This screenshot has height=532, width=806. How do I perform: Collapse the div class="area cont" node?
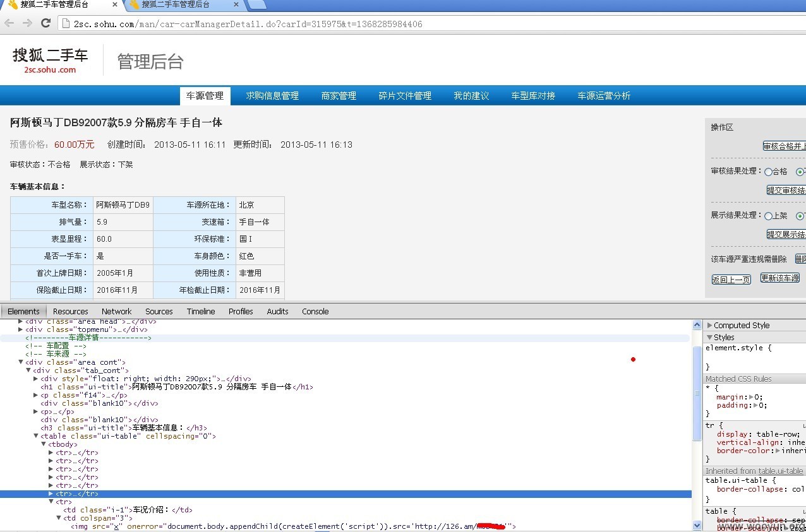(x=20, y=362)
